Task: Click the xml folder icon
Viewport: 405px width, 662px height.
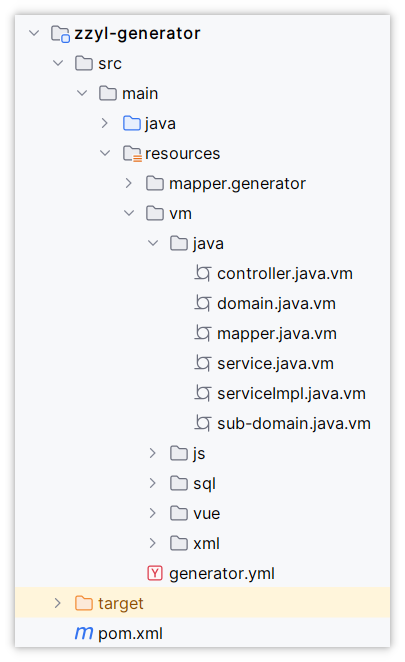Action: (179, 543)
